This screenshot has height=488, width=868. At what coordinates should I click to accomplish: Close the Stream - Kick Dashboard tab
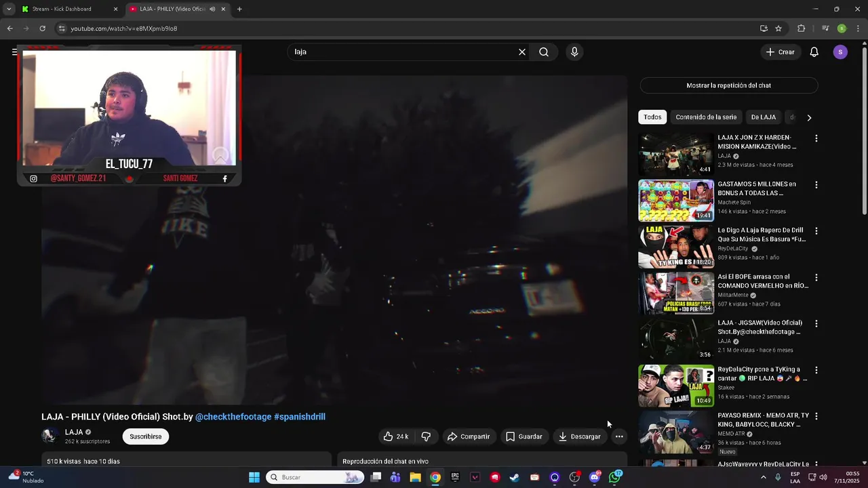pyautogui.click(x=115, y=9)
